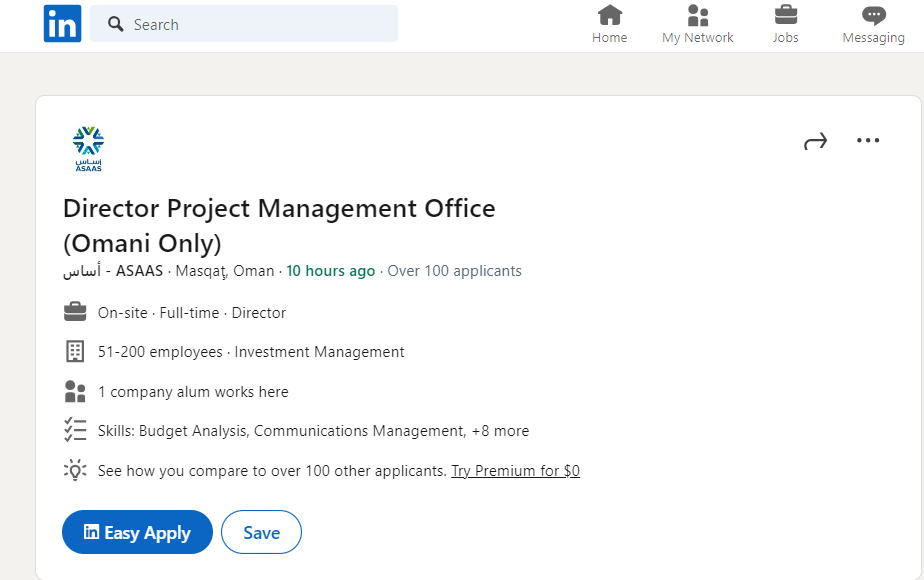Click the 10 hours ago posting time
924x580 pixels.
click(x=331, y=271)
